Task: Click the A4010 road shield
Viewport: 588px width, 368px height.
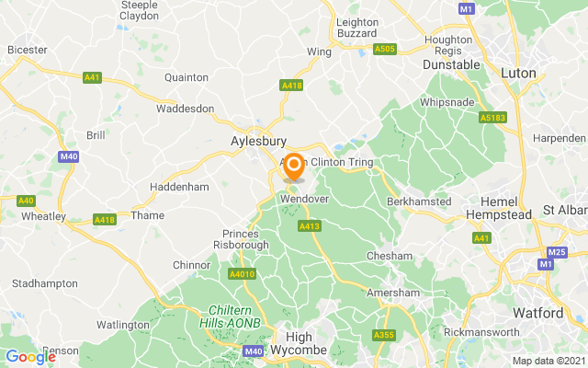Action: coord(242,274)
